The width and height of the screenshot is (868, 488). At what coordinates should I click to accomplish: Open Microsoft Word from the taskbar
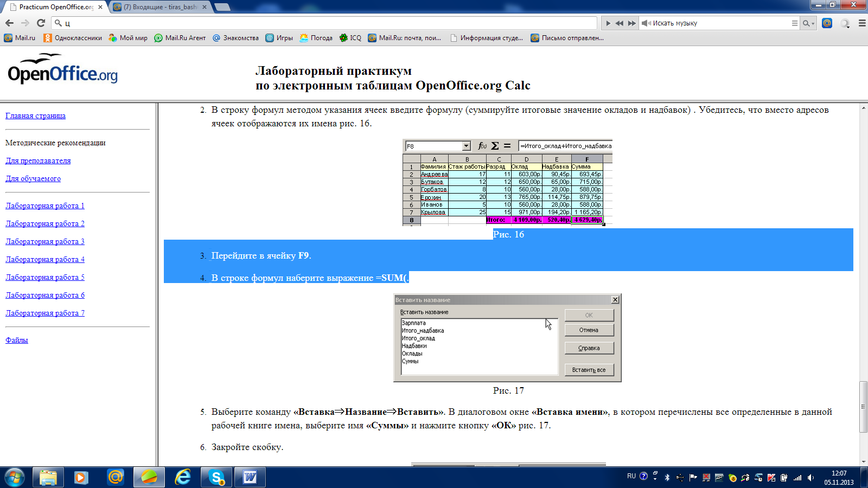[x=250, y=477]
